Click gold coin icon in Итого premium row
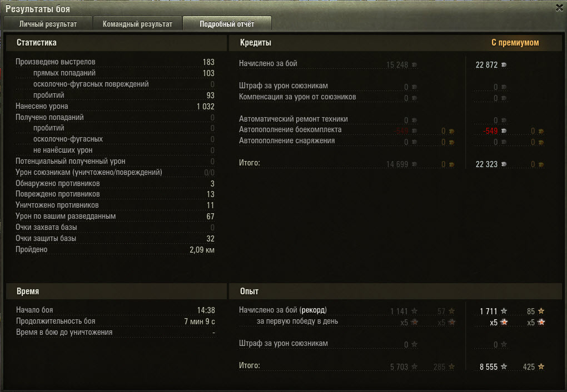Viewport: 567px width, 392px height. (541, 164)
